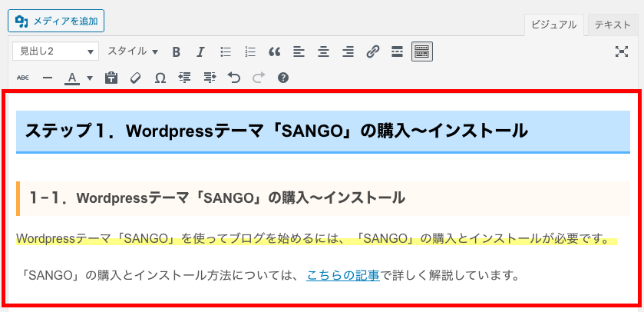Toggle italic formatting
Image resolution: width=644 pixels, height=312 pixels.
tap(200, 51)
